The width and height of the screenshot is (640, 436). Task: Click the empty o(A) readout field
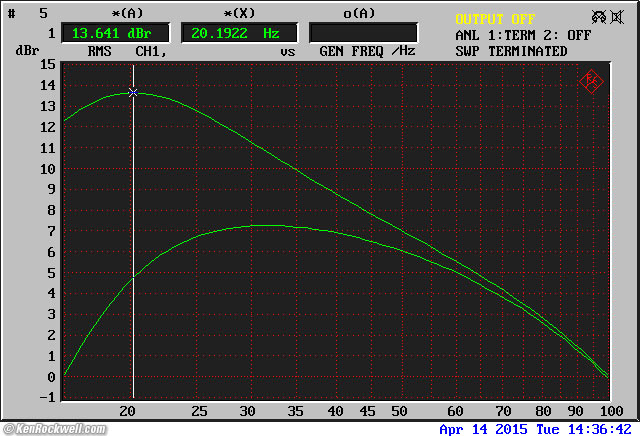(363, 33)
